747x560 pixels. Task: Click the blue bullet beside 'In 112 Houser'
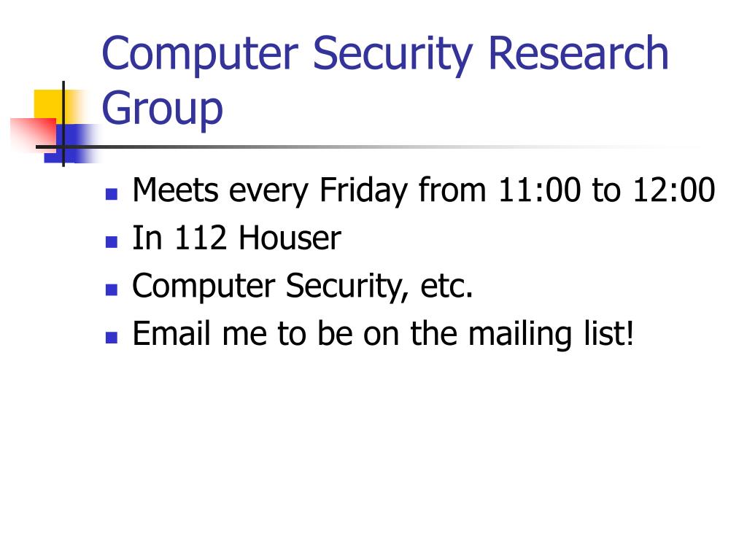pos(112,242)
